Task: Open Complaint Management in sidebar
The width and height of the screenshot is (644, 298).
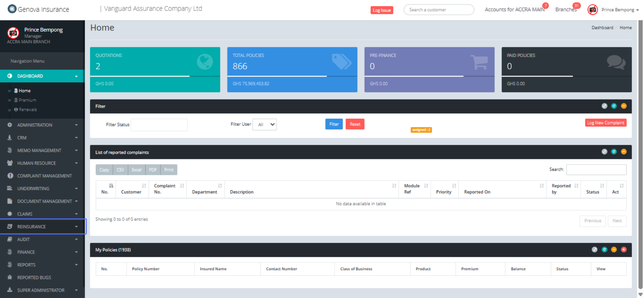Action: pyautogui.click(x=44, y=176)
